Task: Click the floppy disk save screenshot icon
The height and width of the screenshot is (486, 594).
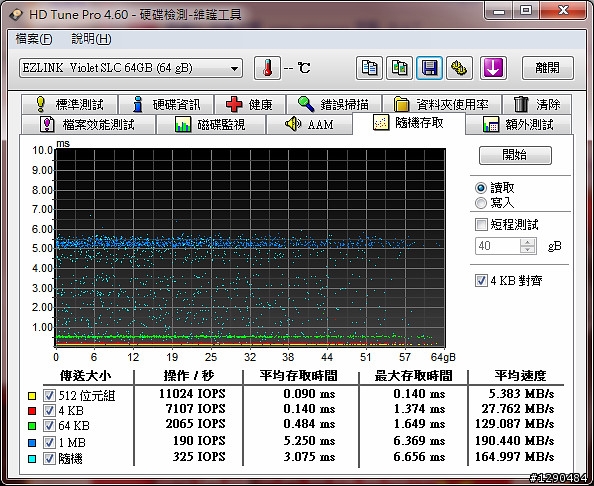Action: pyautogui.click(x=429, y=68)
